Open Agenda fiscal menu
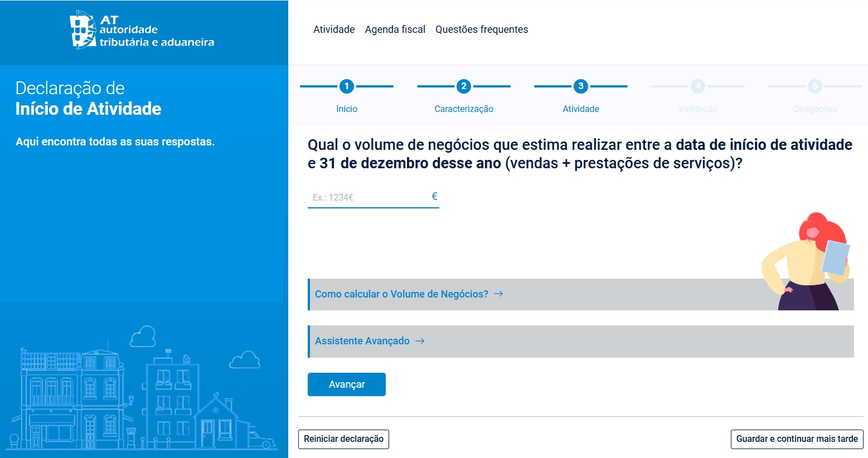The image size is (868, 458). click(x=395, y=30)
